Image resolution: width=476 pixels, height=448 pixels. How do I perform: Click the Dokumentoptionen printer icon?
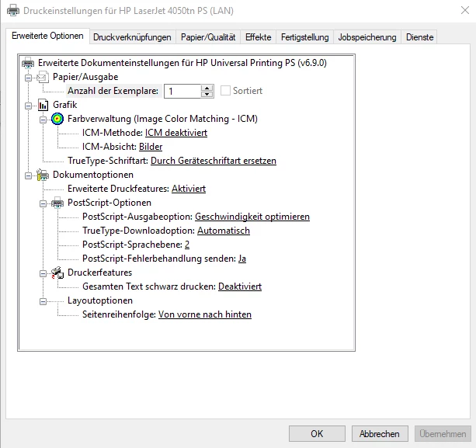(43, 175)
